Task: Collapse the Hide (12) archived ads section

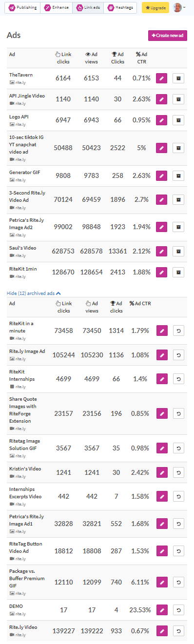Action: pyautogui.click(x=34, y=293)
